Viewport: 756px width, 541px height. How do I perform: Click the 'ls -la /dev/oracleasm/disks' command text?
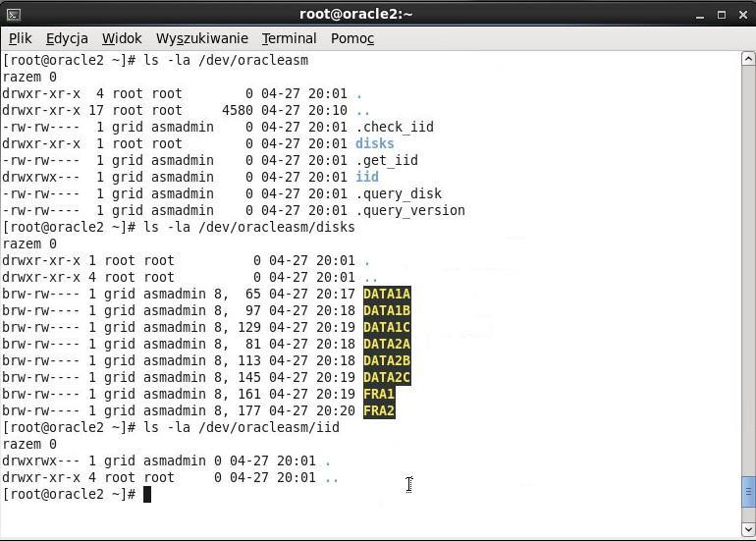249,227
